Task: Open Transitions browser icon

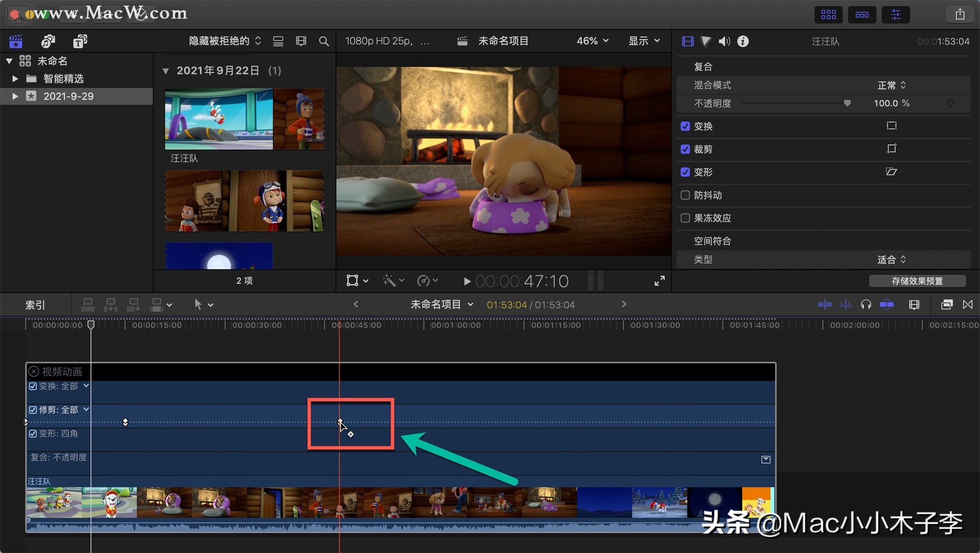Action: coord(967,305)
